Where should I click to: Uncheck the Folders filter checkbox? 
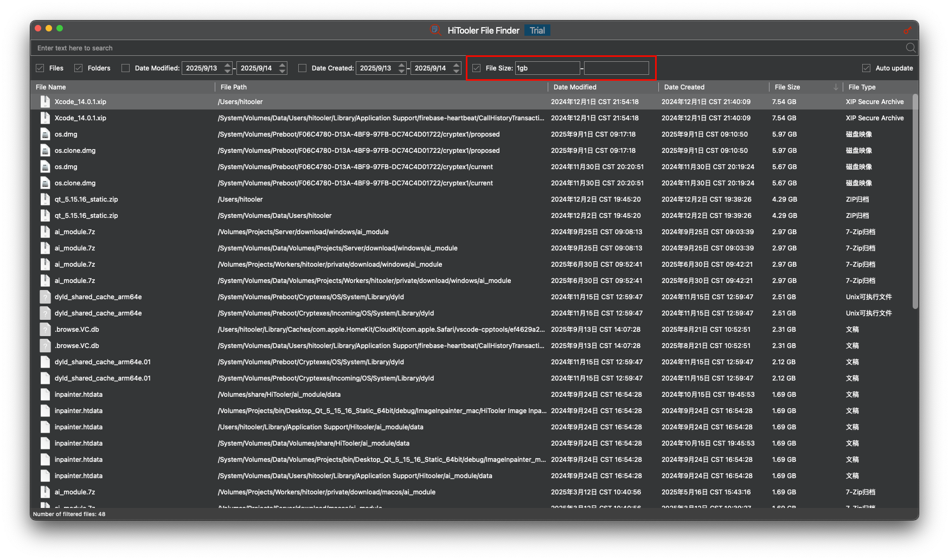point(78,68)
